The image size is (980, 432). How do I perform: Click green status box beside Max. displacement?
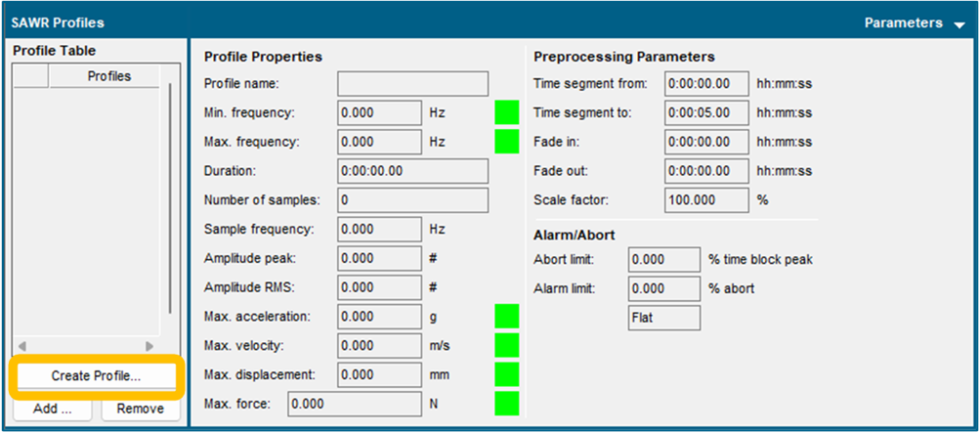[507, 374]
